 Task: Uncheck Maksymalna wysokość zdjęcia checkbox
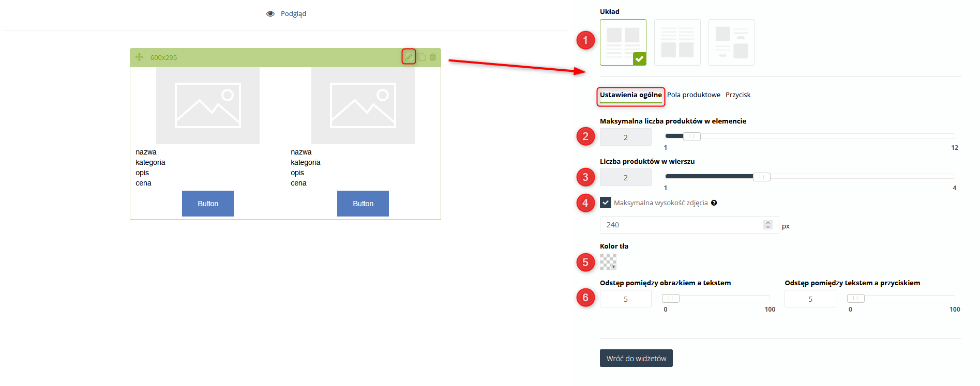click(x=606, y=203)
